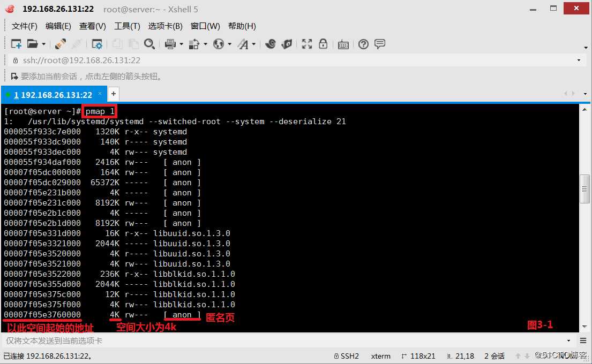Open the tab list dropdown arrow

point(585,94)
